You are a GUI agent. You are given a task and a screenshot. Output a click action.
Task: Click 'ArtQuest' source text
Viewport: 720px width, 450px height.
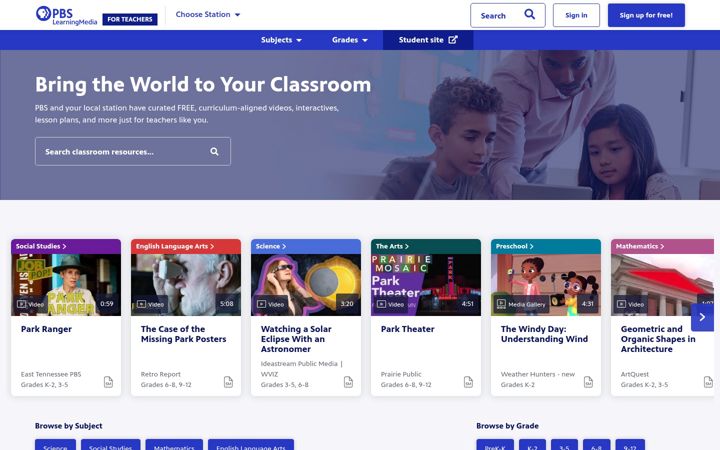pos(635,374)
